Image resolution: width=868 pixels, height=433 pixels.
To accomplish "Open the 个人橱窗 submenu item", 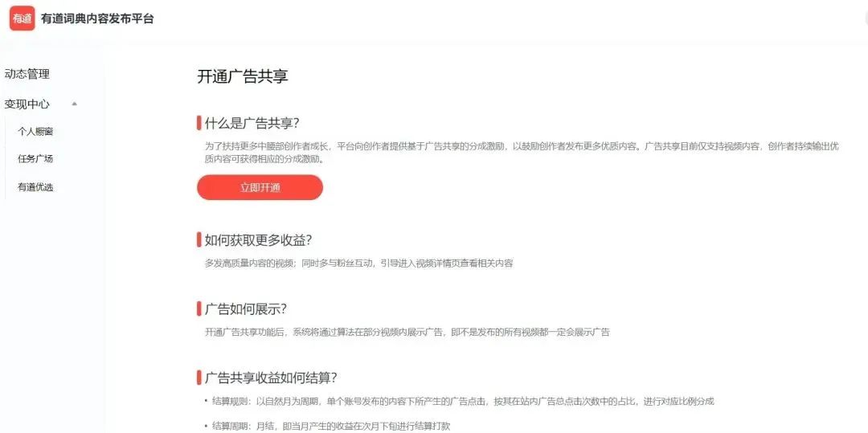I will tap(35, 132).
